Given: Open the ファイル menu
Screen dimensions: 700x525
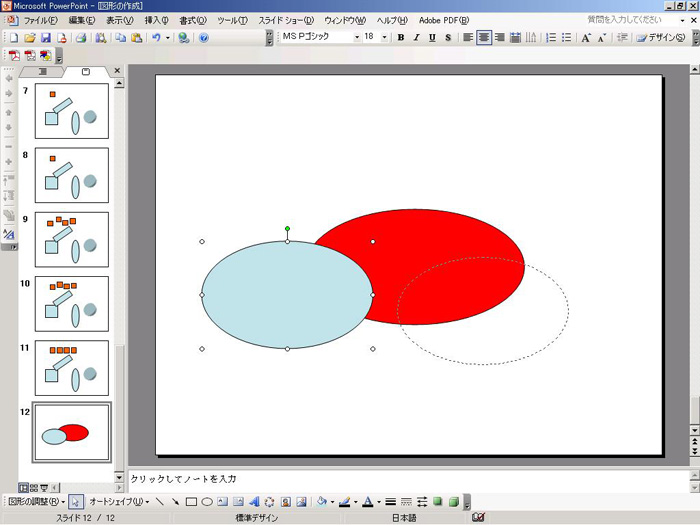Looking at the screenshot, I should pos(40,21).
